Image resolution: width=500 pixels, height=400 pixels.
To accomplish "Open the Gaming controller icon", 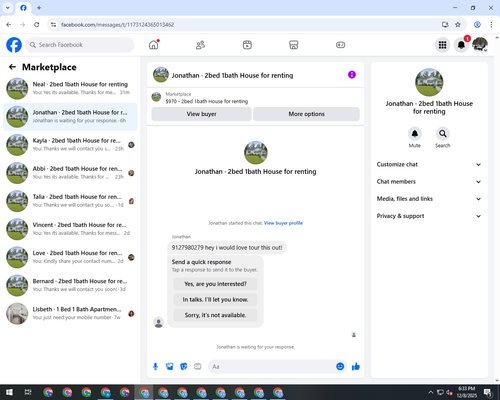I will [x=340, y=45].
